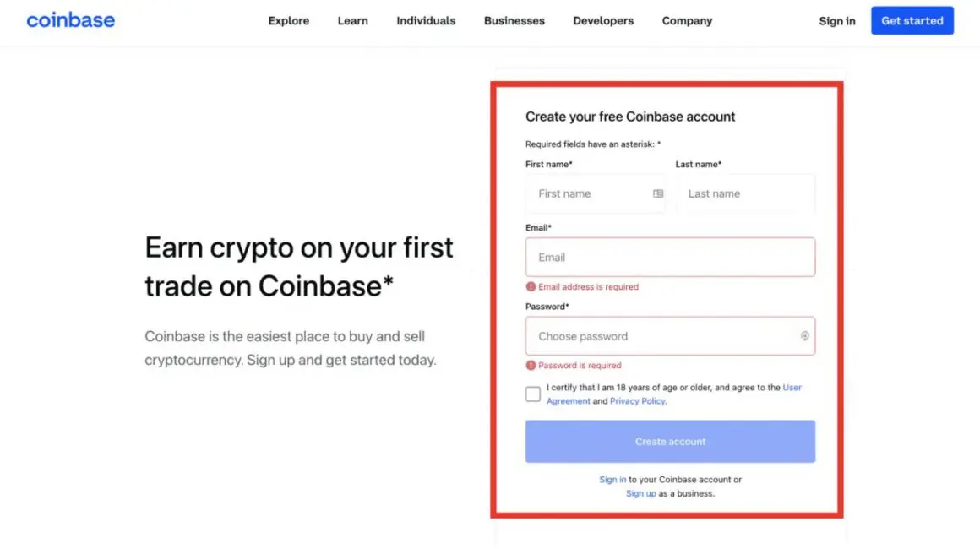
Task: Open the Businesses menu
Action: point(514,20)
